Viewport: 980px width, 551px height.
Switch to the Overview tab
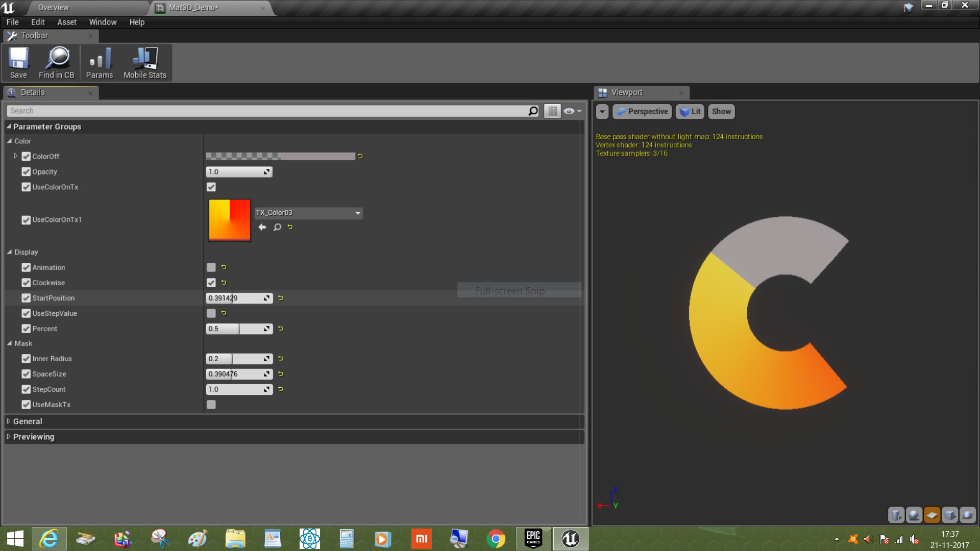coord(53,8)
